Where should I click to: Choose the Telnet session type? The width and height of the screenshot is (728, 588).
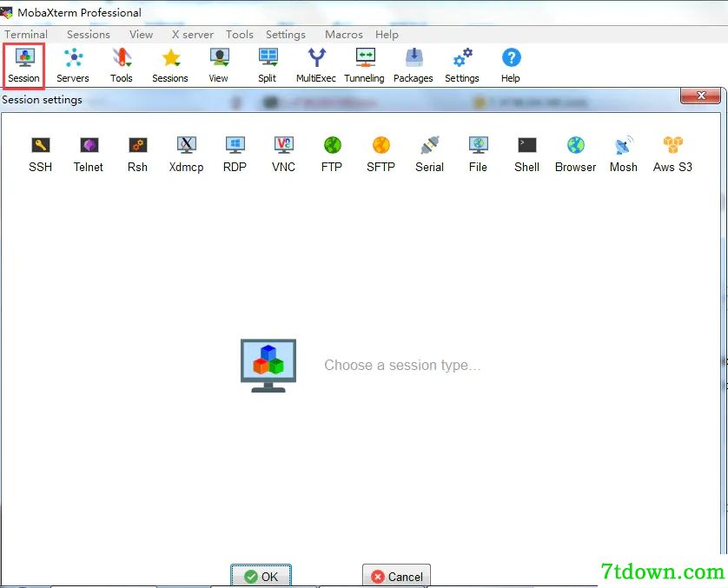89,155
